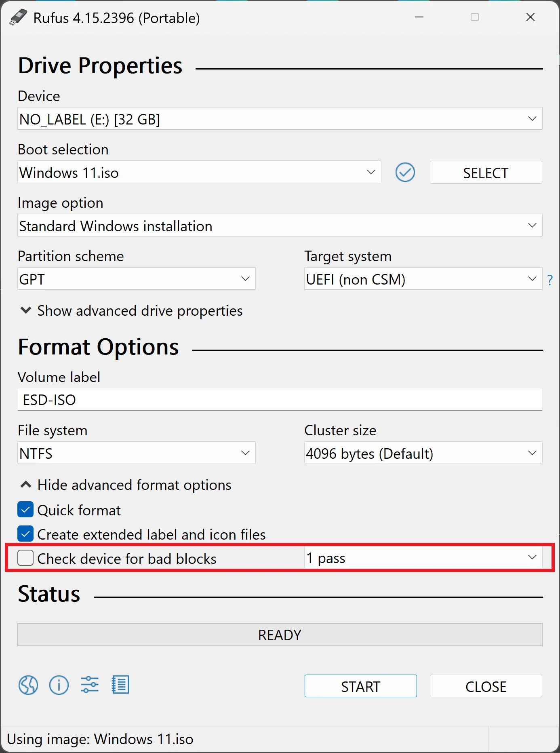Click the SELECT button
Image resolution: width=560 pixels, height=753 pixels.
(x=486, y=173)
